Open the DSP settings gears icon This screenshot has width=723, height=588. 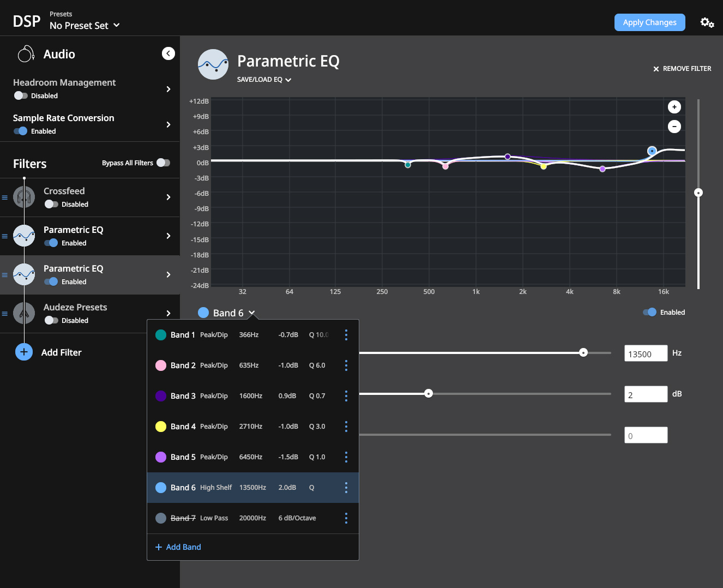pyautogui.click(x=707, y=22)
